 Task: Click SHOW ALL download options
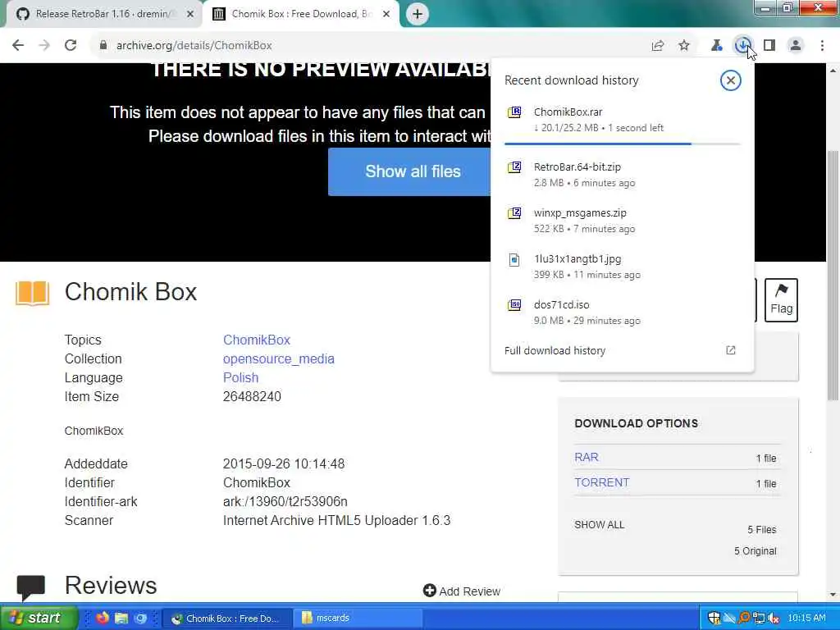click(x=599, y=524)
